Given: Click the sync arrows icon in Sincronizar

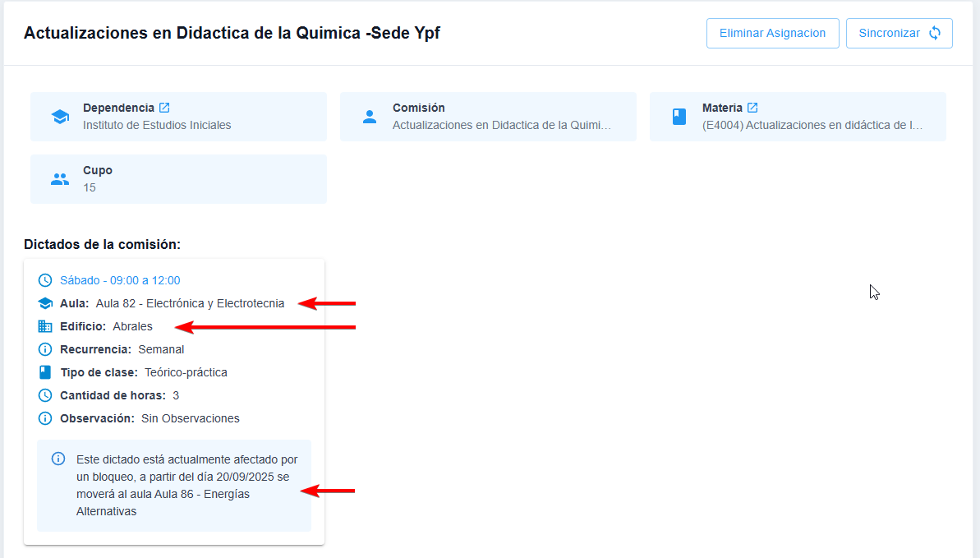Looking at the screenshot, I should [x=934, y=33].
